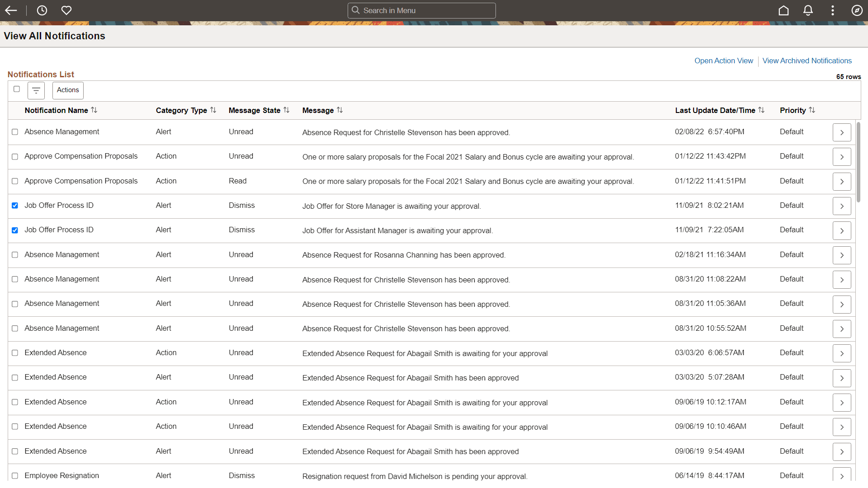Check the select-all checkbox above the list

(17, 89)
